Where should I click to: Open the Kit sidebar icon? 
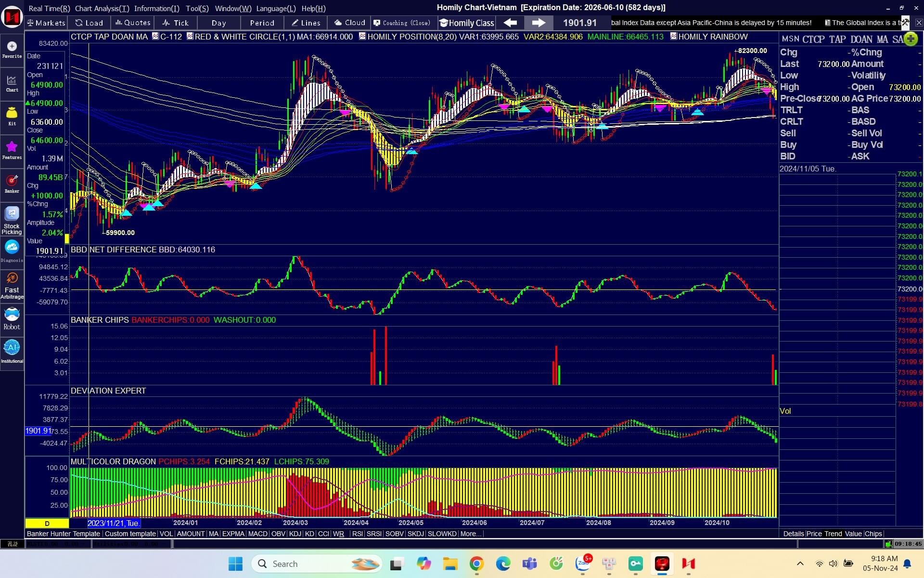[x=12, y=117]
